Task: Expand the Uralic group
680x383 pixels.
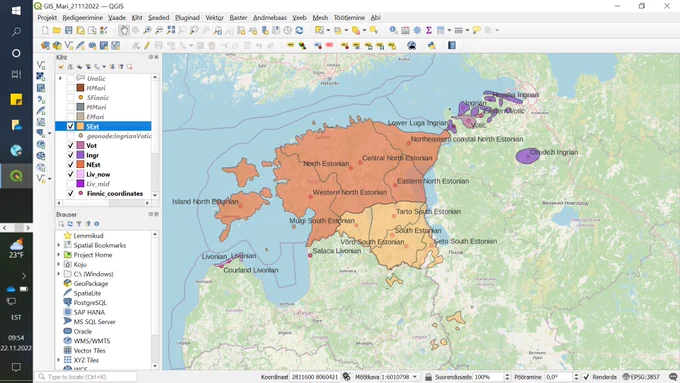Action: [60, 79]
